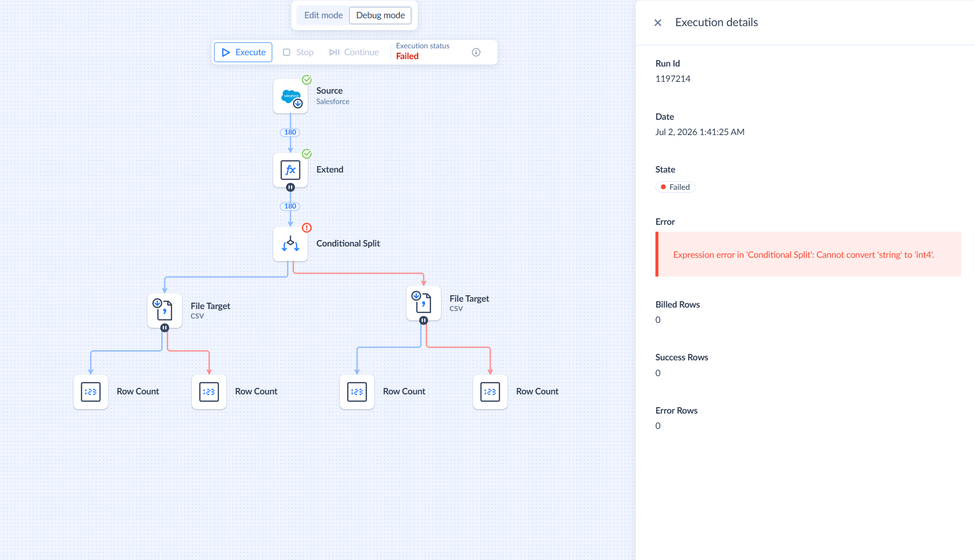Click the Execute button
This screenshot has height=560, width=975.
point(243,52)
